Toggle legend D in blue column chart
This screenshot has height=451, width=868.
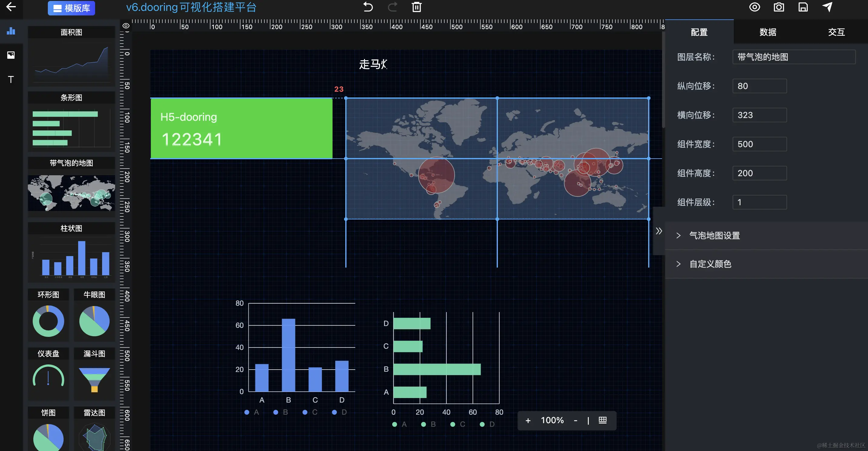pyautogui.click(x=340, y=412)
